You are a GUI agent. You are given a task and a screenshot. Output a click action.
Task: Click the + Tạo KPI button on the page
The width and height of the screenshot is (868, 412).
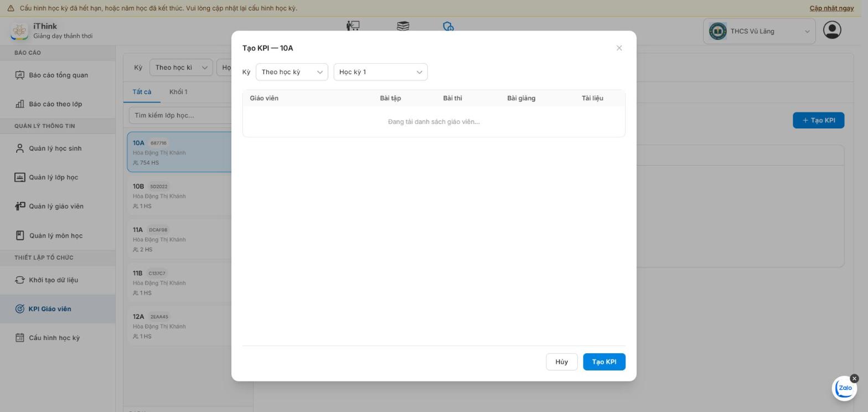818,120
